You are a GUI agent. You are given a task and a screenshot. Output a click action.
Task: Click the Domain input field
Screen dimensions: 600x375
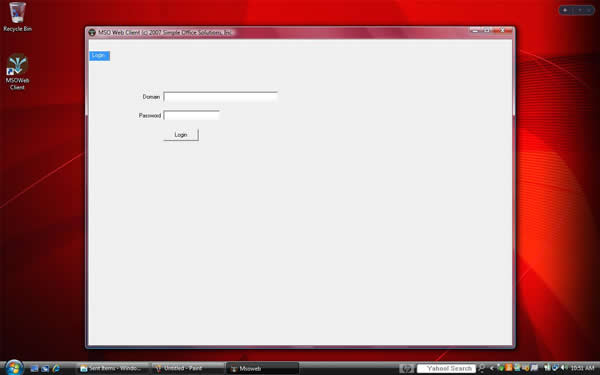[x=221, y=97]
